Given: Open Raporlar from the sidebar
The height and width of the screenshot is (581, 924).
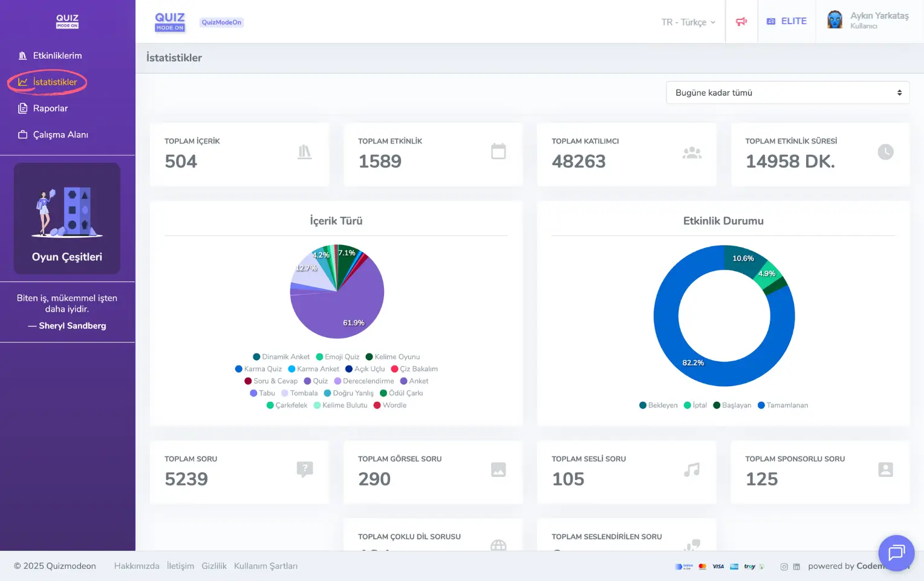Looking at the screenshot, I should 51,108.
